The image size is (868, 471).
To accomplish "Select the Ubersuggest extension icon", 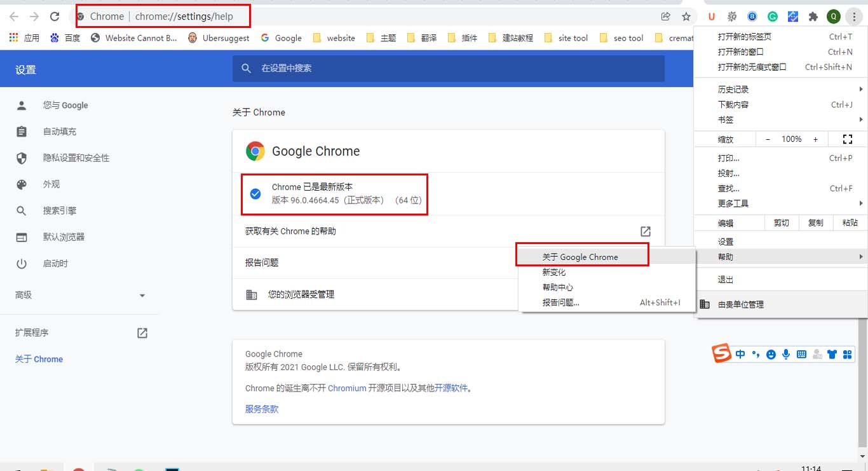I will [711, 16].
